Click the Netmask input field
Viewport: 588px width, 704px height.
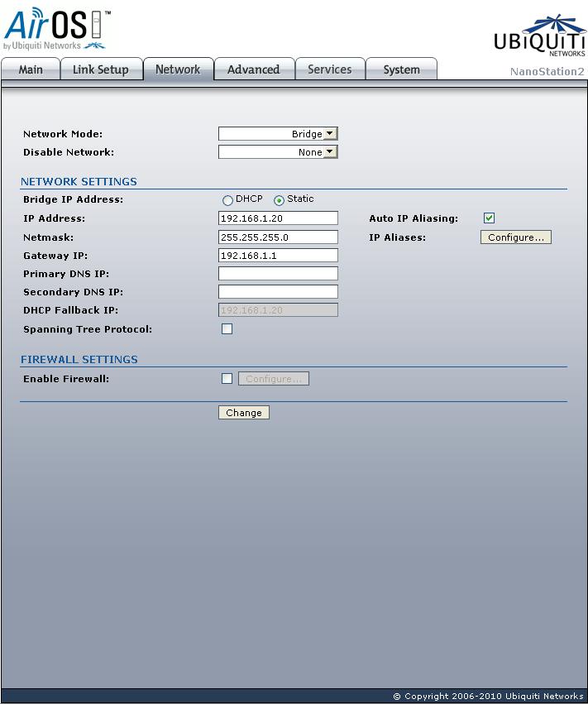tap(278, 237)
